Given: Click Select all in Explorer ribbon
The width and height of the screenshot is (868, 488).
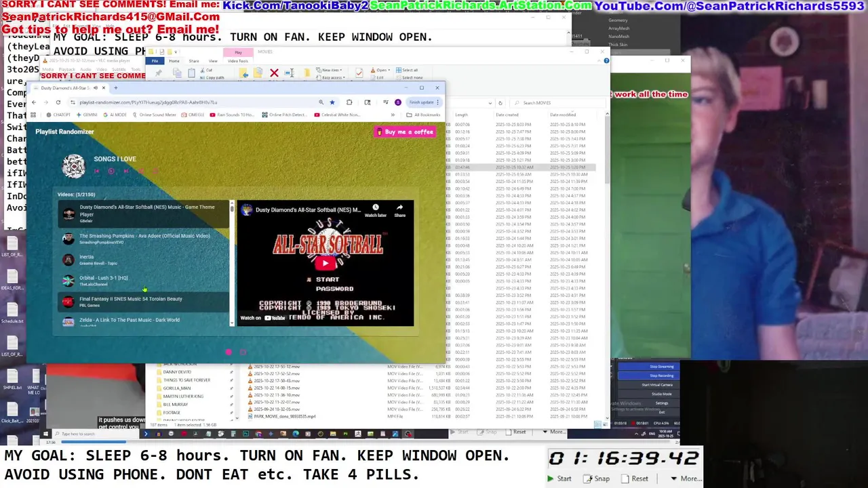Looking at the screenshot, I should pyautogui.click(x=408, y=70).
